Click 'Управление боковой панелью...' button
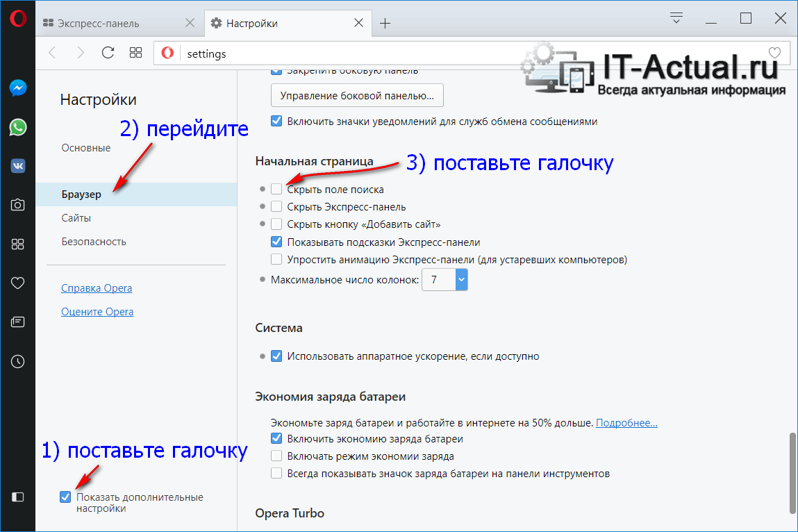Screen dimensions: 798x532 pos(357,96)
